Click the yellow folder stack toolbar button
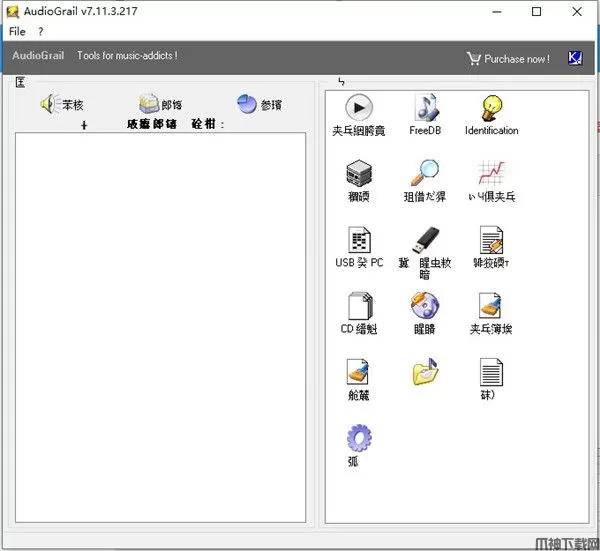The image size is (600, 551). click(x=149, y=104)
